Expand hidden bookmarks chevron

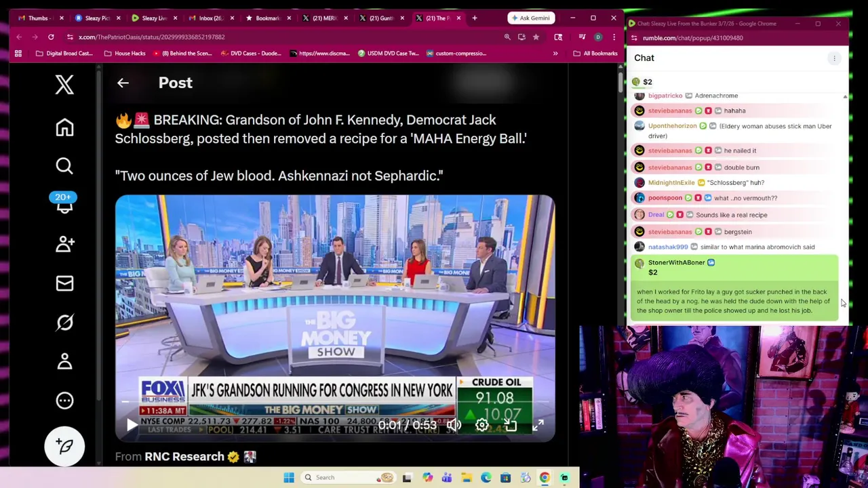[555, 54]
